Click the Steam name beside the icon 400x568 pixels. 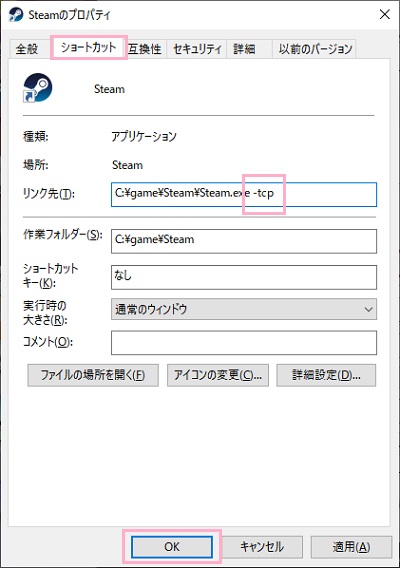[109, 89]
